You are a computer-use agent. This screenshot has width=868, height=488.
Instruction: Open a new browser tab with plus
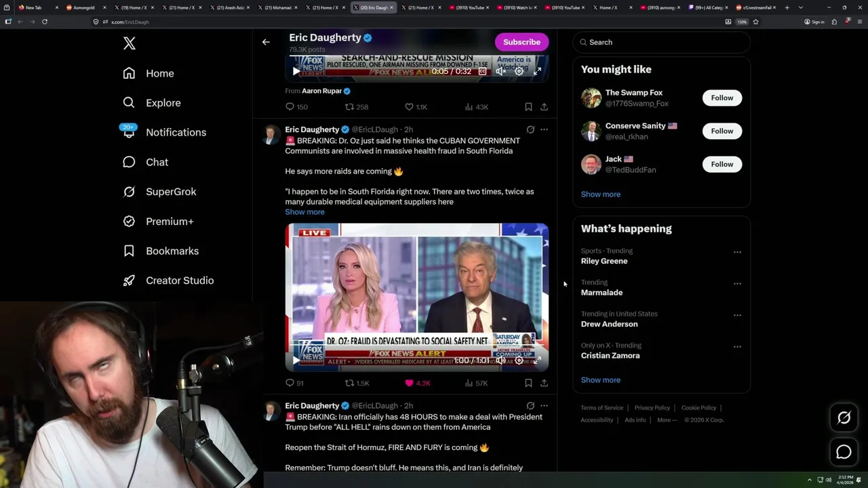787,7
